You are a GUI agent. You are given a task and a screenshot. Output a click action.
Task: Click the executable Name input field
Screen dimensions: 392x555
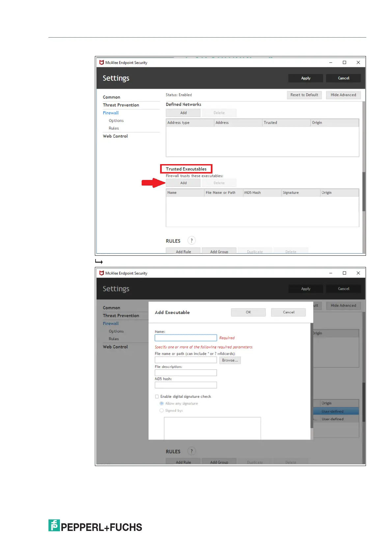(186, 338)
